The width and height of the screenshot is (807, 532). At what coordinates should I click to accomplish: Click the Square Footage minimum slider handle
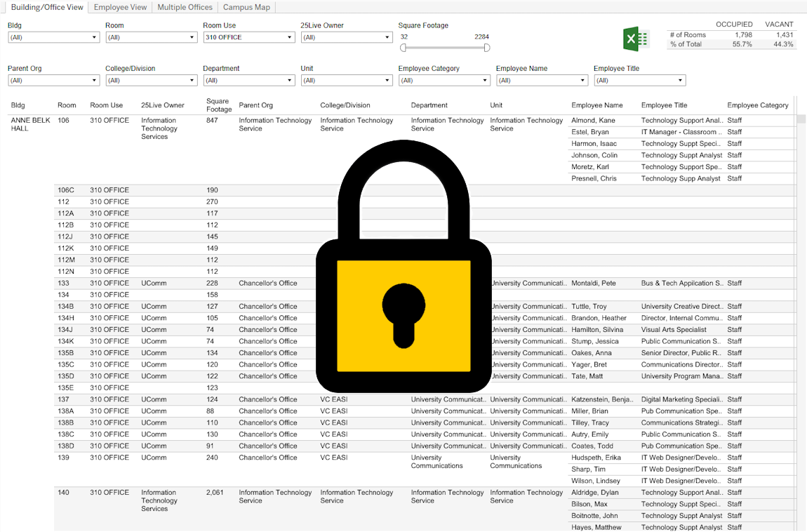403,48
